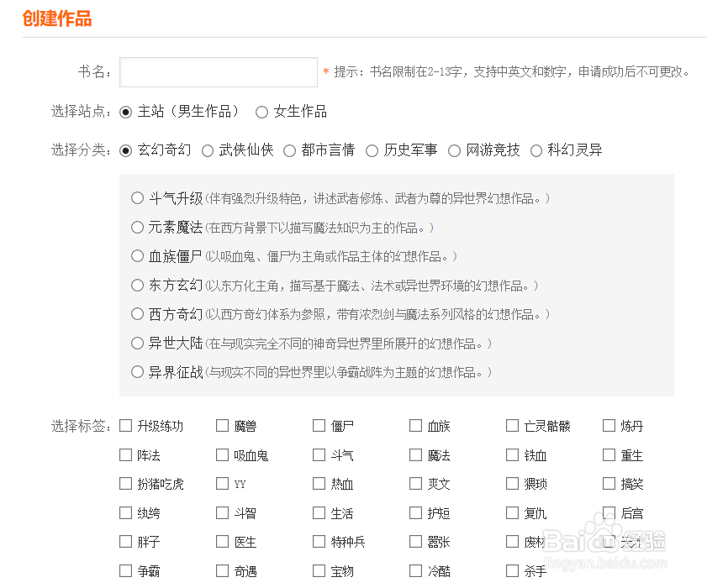
Task: Toggle the 搞笑 tag checkbox
Action: (609, 484)
